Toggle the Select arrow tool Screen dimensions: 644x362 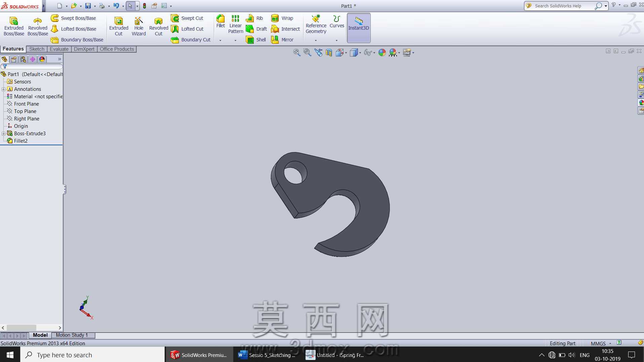coord(130,6)
